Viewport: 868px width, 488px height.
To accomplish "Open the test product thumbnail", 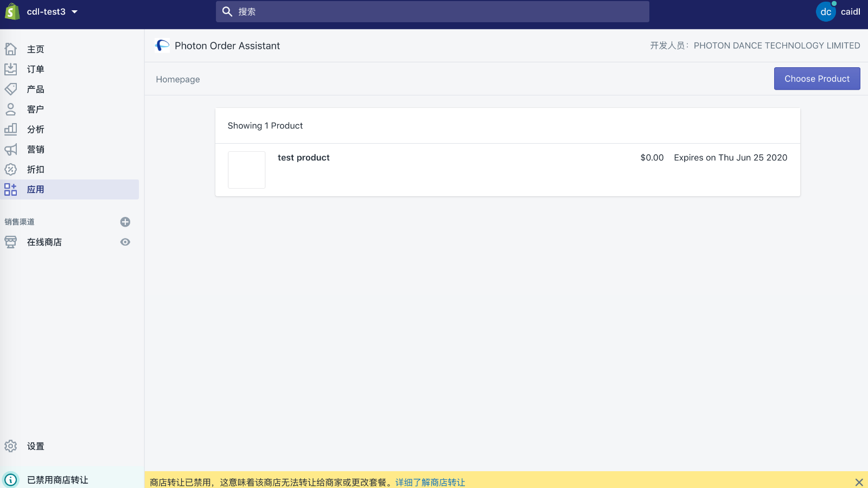I will coord(247,170).
